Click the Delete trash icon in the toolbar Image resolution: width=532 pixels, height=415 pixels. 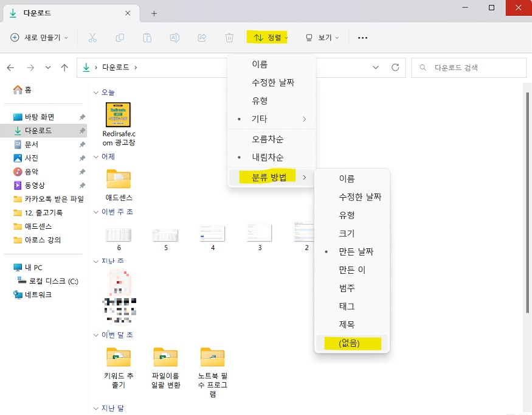(229, 37)
